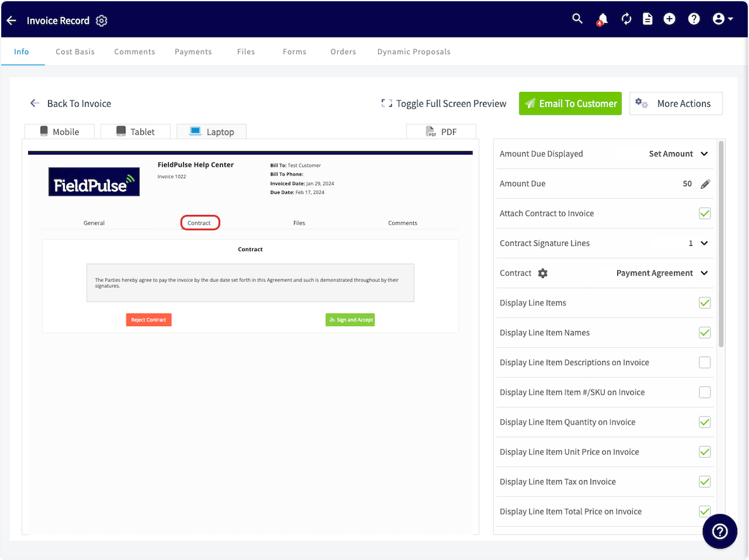Toggle Full Screen Preview
Image resolution: width=749 pixels, height=560 pixels.
(x=444, y=104)
